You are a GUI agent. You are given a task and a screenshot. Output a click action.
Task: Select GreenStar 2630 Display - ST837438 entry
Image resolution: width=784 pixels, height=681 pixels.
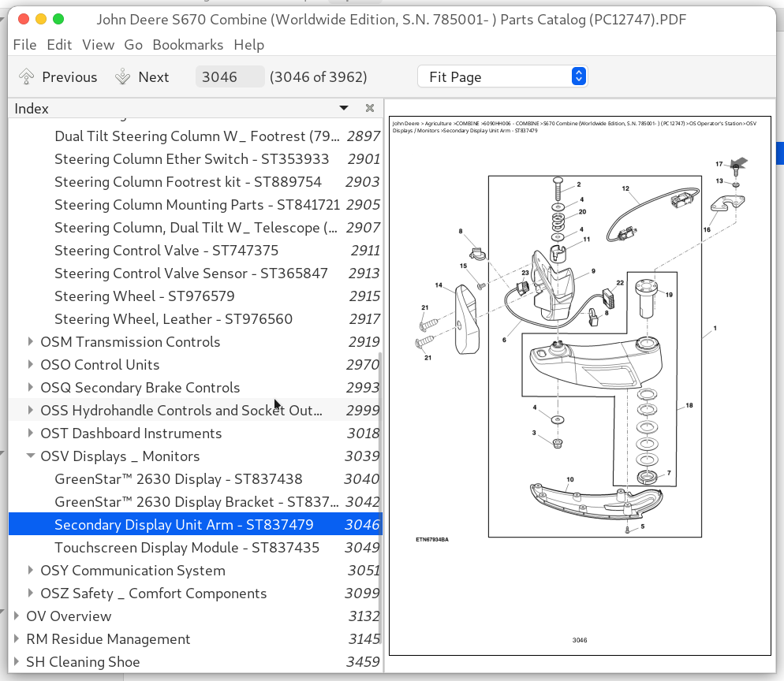coord(178,479)
